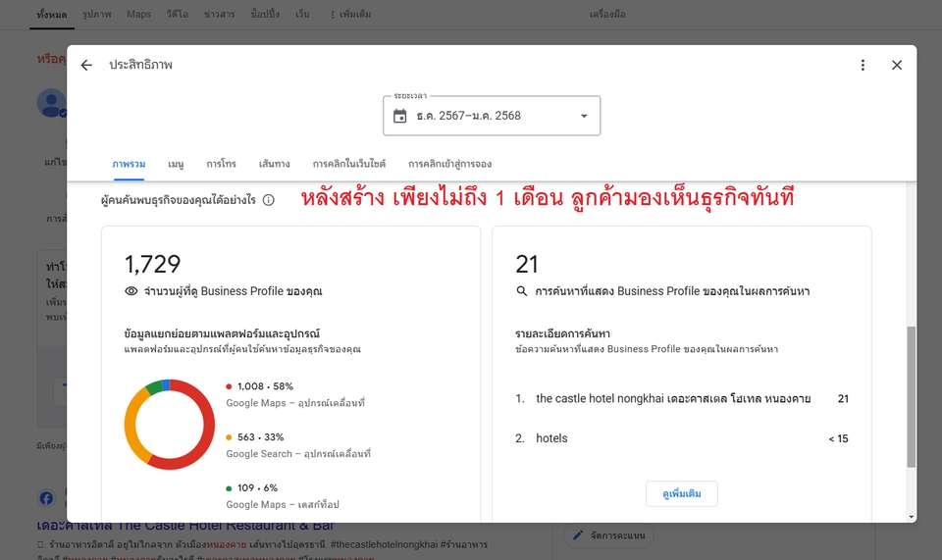Click the magnifier icon beside search count
942x560 pixels.
pos(521,291)
